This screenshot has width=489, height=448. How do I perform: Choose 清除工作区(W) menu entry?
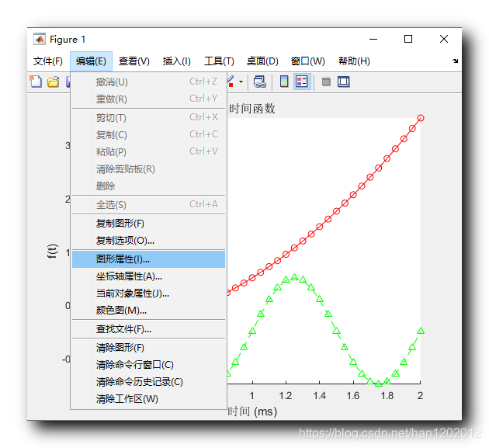pyautogui.click(x=148, y=399)
